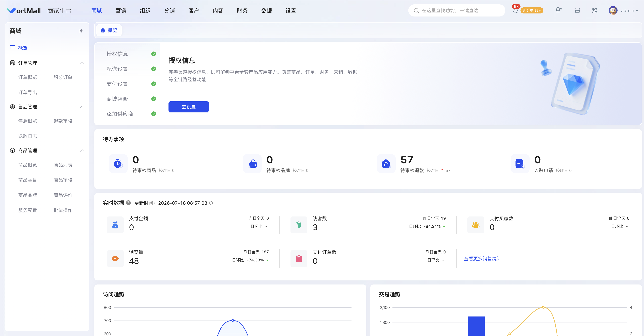
Task: Click the 订单管理 document icon
Action: [12, 63]
